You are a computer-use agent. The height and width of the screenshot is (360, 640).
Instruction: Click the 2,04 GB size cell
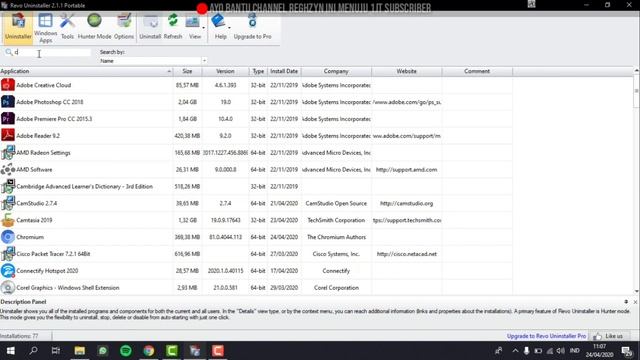(x=187, y=102)
